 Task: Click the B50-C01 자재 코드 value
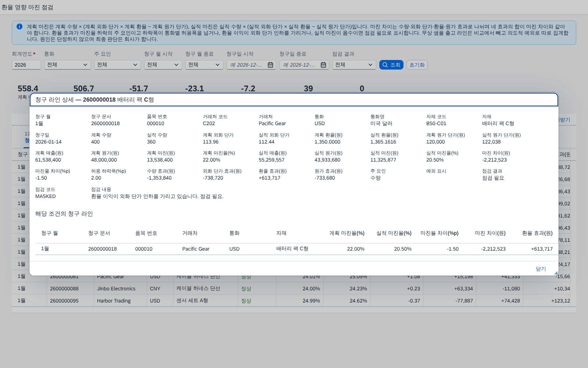pyautogui.click(x=436, y=123)
